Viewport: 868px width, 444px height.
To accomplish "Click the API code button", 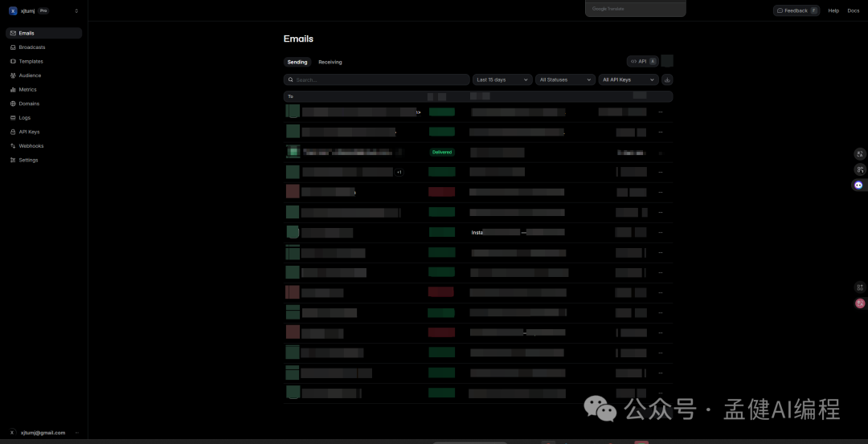I will click(642, 61).
